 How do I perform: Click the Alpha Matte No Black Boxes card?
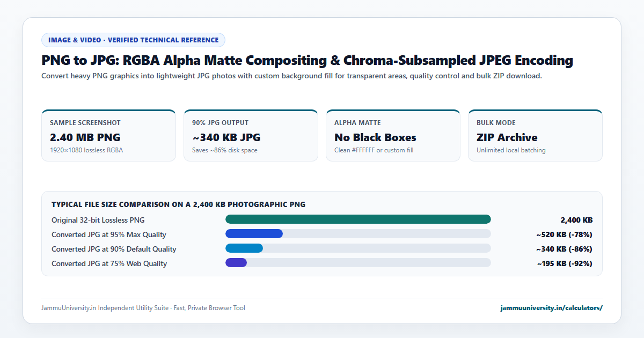(393, 135)
